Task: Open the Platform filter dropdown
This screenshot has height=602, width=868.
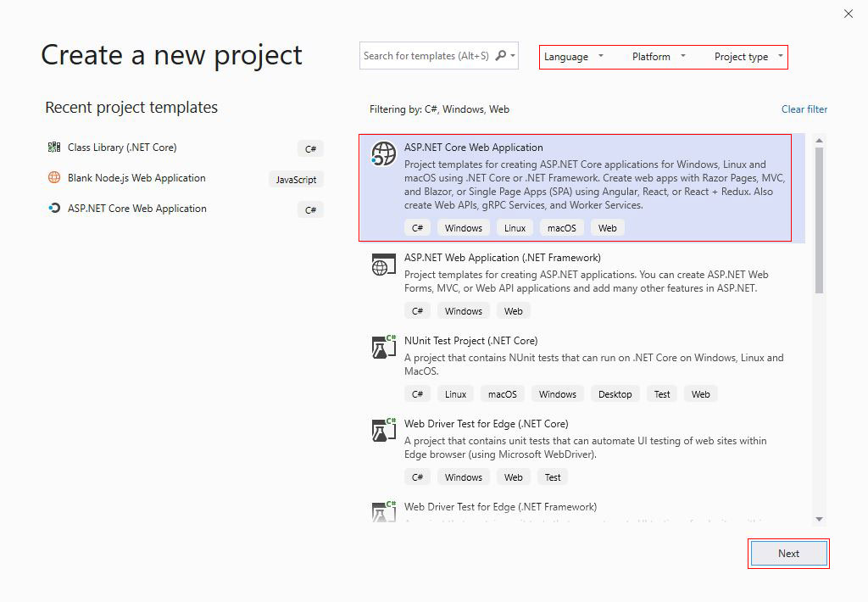Action: pos(659,57)
